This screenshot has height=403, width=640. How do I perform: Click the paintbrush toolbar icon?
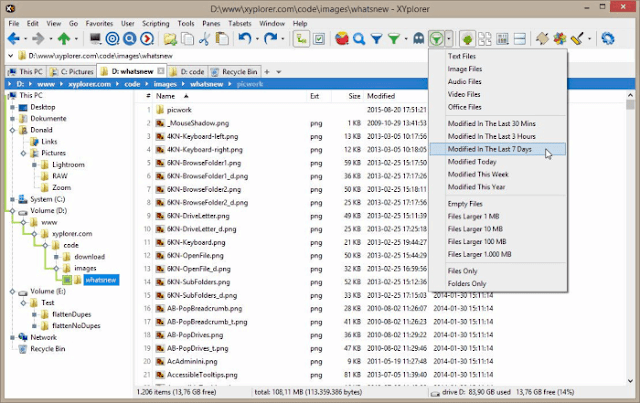pos(577,39)
